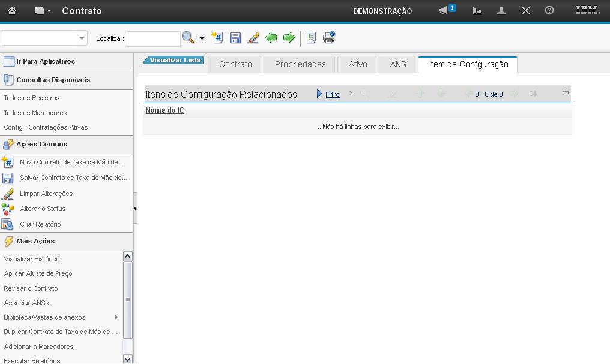The width and height of the screenshot is (610, 364).
Task: Go to next record green arrow
Action: (x=289, y=38)
